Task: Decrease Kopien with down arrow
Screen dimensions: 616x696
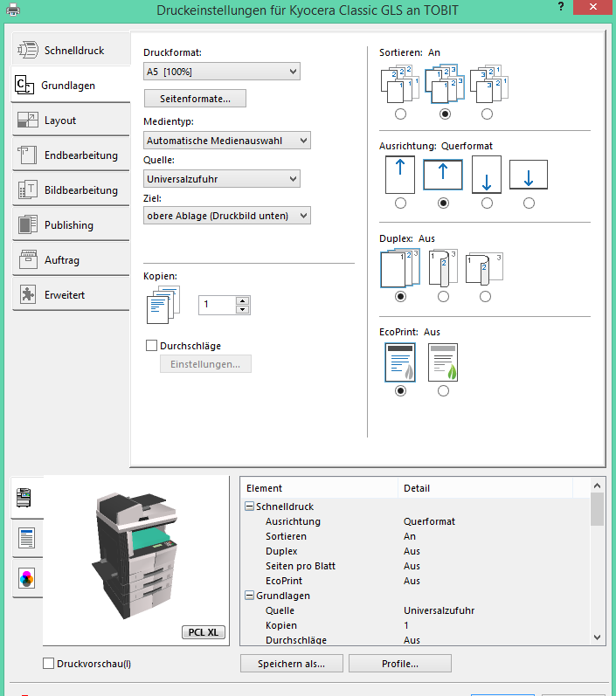Action: tap(242, 309)
